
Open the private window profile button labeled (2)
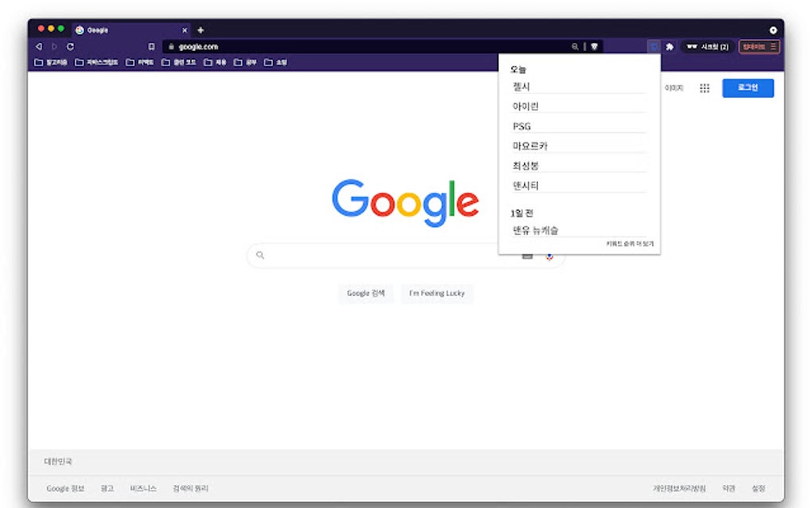tap(708, 47)
